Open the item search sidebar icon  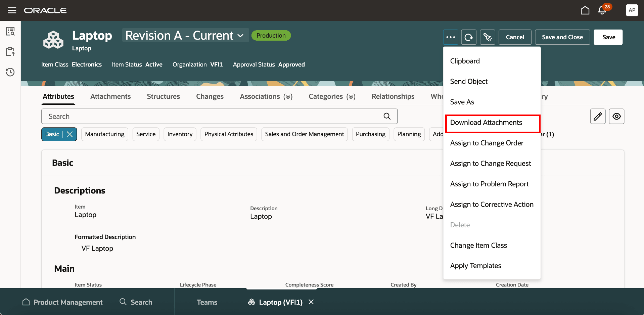click(x=10, y=31)
